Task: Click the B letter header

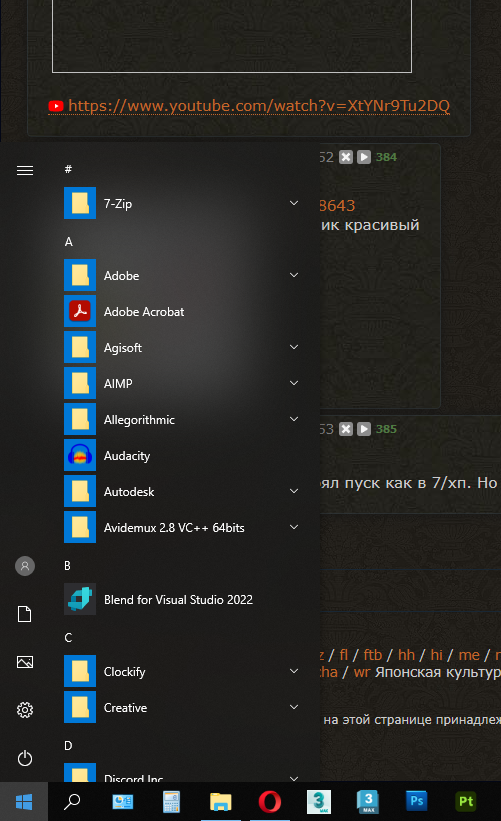Action: (x=68, y=565)
